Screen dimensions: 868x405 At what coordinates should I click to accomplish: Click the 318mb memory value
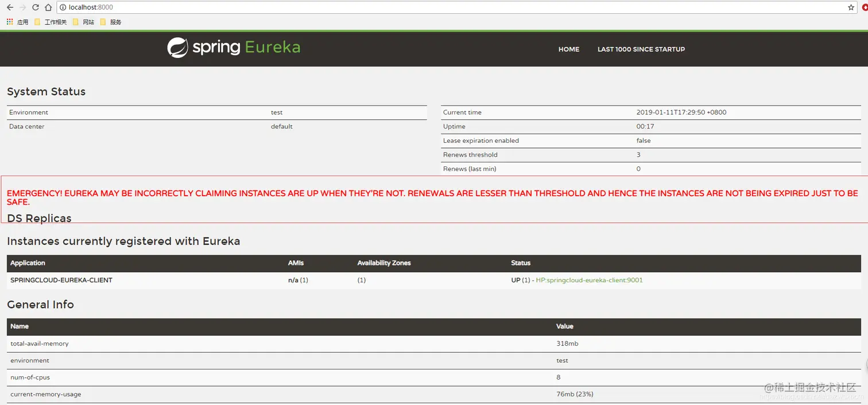tap(567, 344)
